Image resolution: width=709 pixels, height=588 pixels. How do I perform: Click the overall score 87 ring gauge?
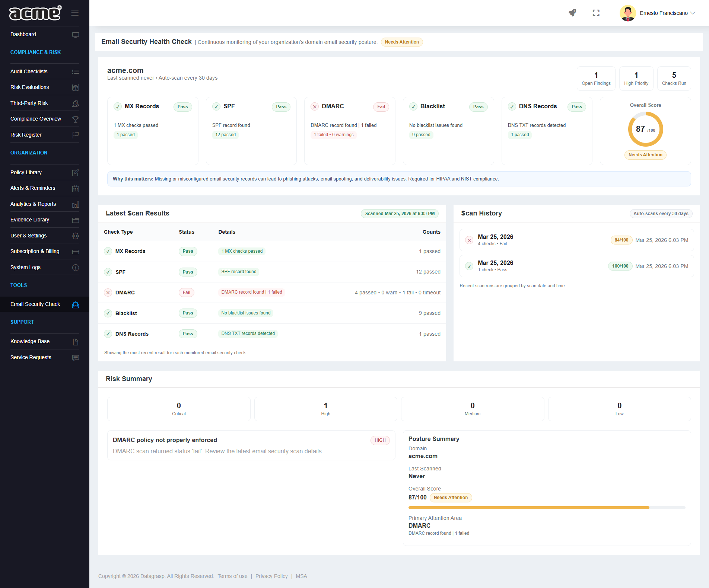click(x=645, y=129)
